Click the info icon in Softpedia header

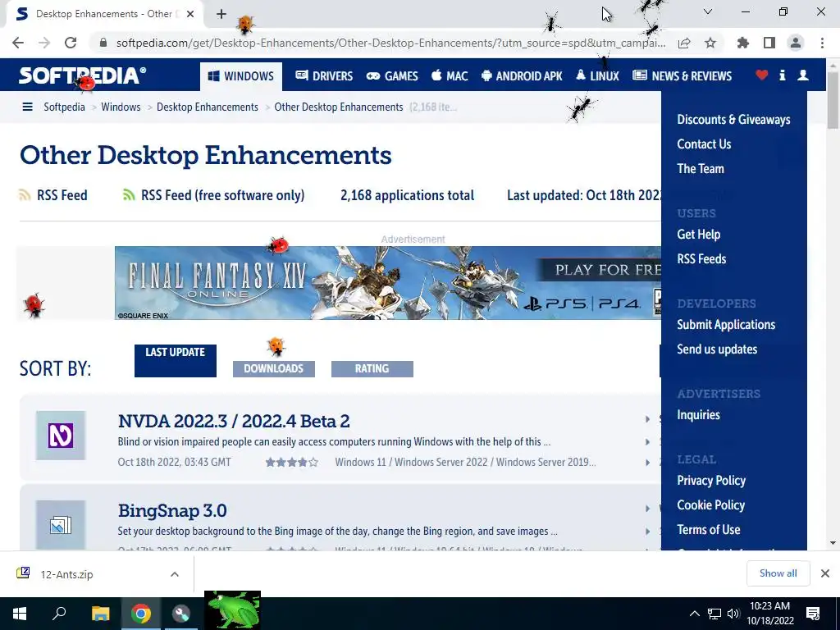tap(782, 75)
